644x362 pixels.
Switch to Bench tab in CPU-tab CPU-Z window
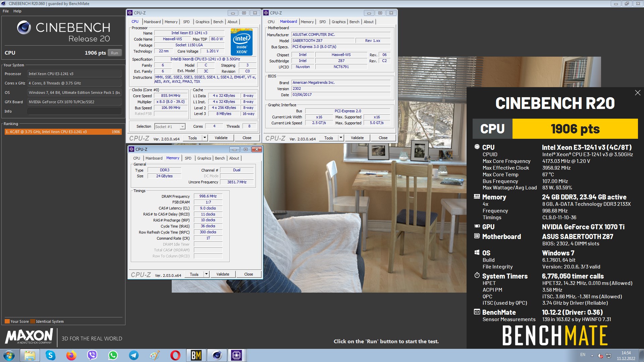218,22
